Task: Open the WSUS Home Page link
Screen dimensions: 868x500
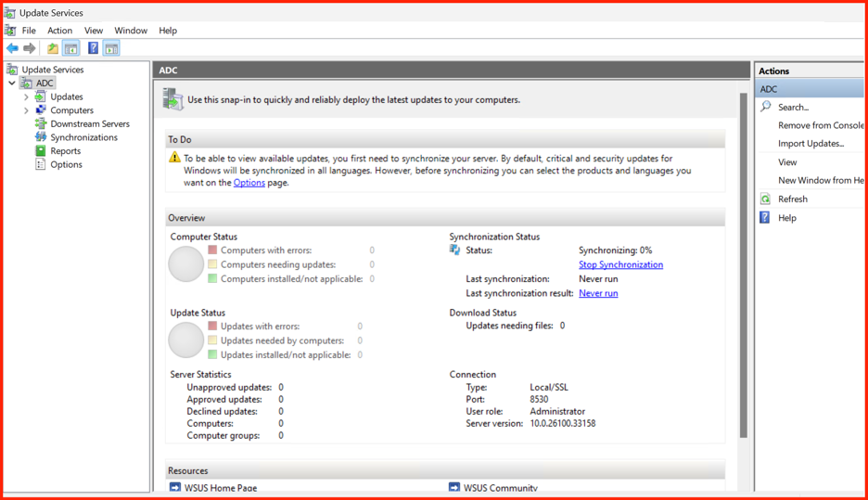Action: [x=221, y=488]
